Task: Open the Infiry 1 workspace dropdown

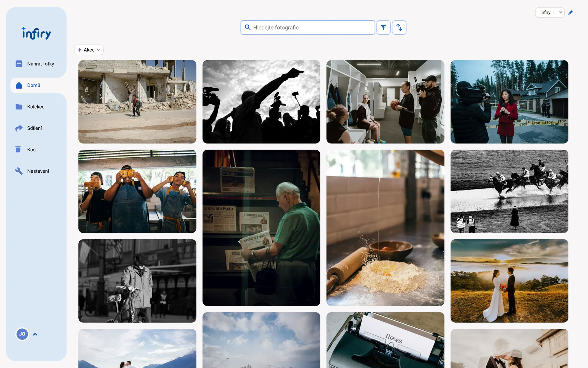Action: [x=550, y=13]
